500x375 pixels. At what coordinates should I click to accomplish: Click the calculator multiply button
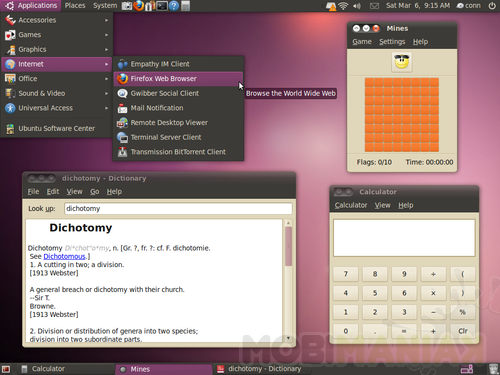pos(433,293)
